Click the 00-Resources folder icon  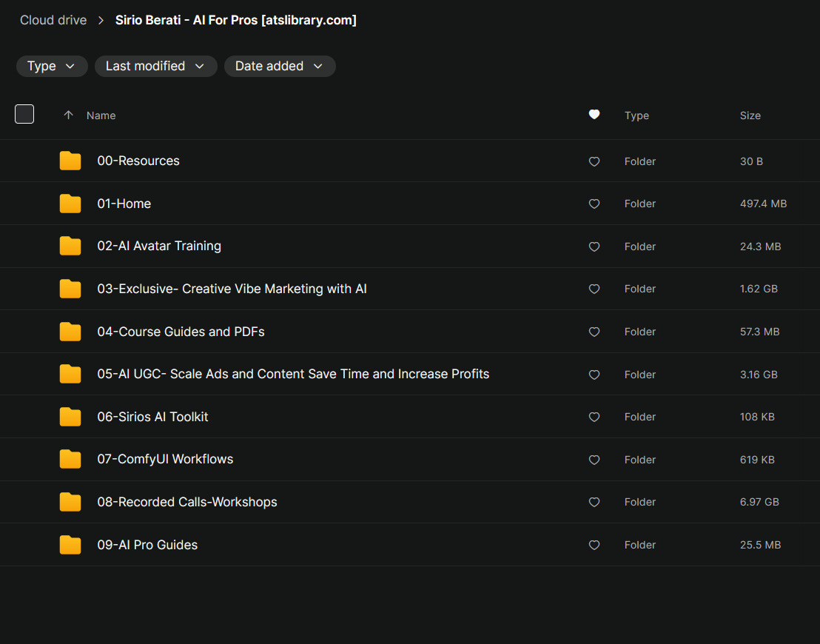pos(70,161)
